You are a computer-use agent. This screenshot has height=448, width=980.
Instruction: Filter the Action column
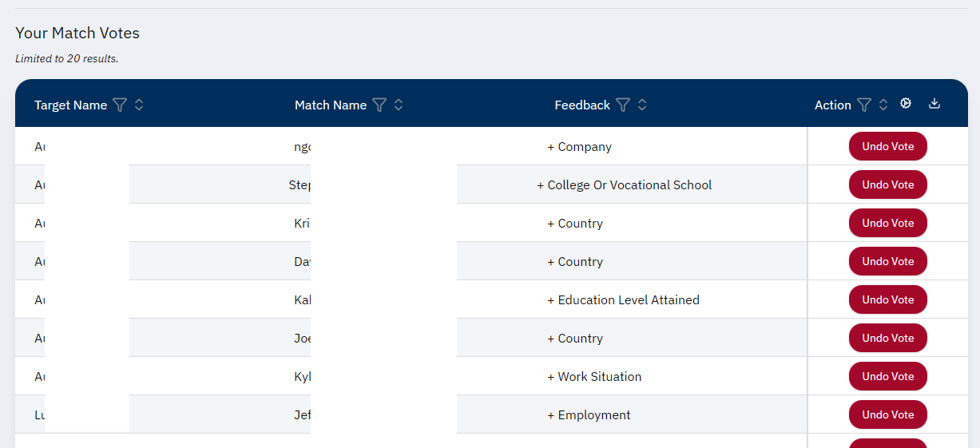[863, 105]
